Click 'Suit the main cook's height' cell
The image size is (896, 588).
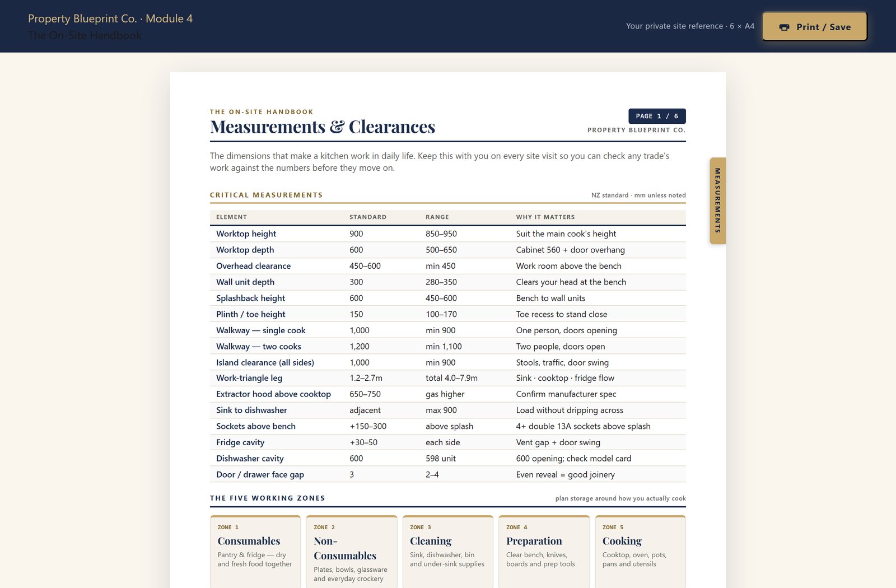point(566,234)
